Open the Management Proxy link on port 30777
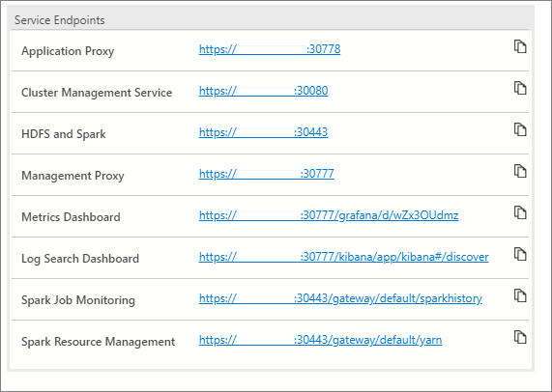This screenshot has width=552, height=392. [267, 174]
